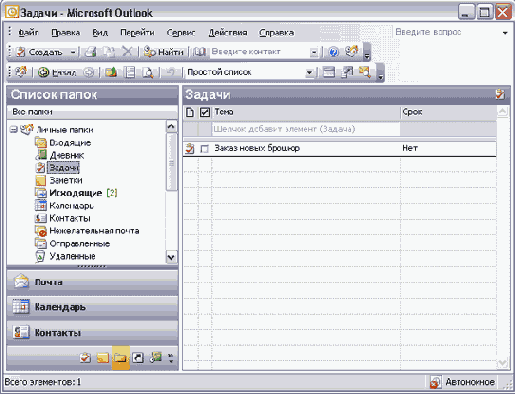Open Notes shortcut icon in bottom pane
The height and width of the screenshot is (394, 515).
[x=103, y=358]
